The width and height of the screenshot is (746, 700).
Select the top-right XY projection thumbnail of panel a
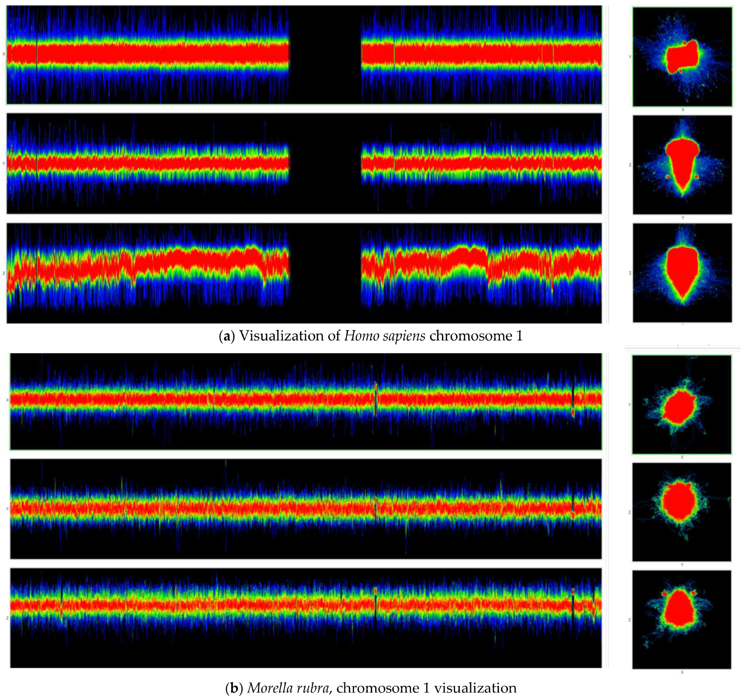(x=682, y=57)
